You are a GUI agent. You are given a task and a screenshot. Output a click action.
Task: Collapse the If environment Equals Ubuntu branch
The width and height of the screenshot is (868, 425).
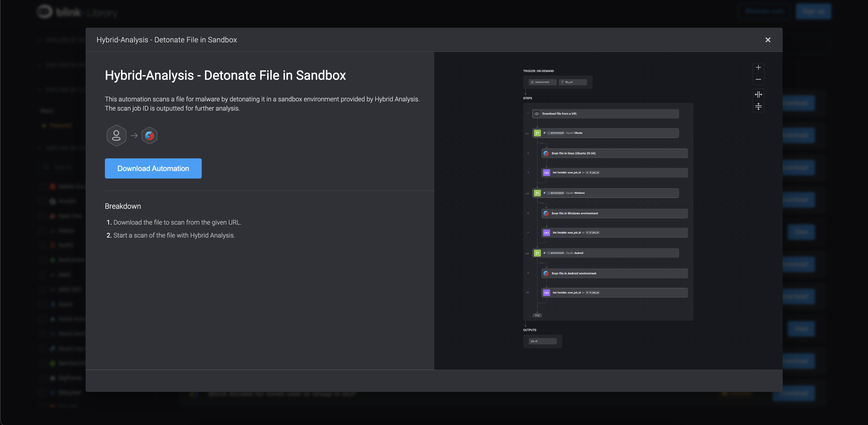[x=526, y=134]
